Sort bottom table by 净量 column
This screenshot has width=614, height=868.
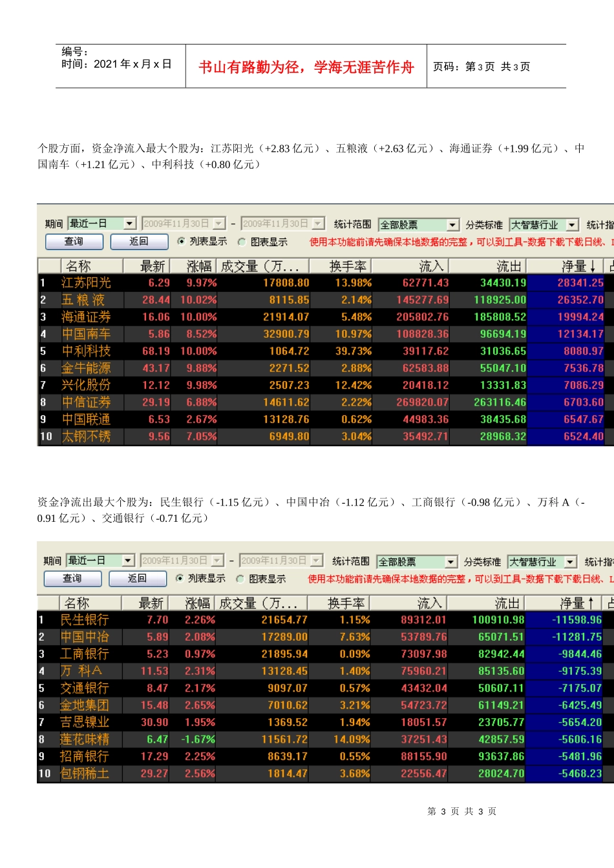(x=564, y=603)
